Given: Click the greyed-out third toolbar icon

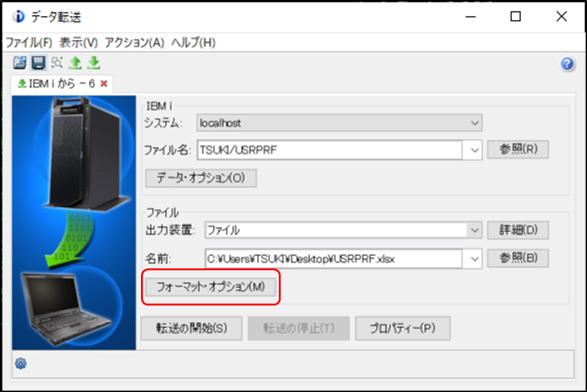Looking at the screenshot, I should coord(57,63).
